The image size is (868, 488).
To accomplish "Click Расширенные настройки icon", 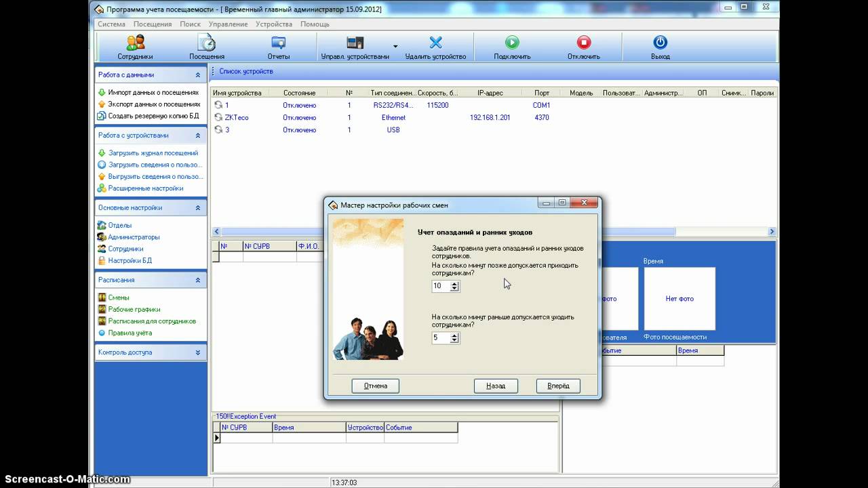I will click(x=102, y=188).
